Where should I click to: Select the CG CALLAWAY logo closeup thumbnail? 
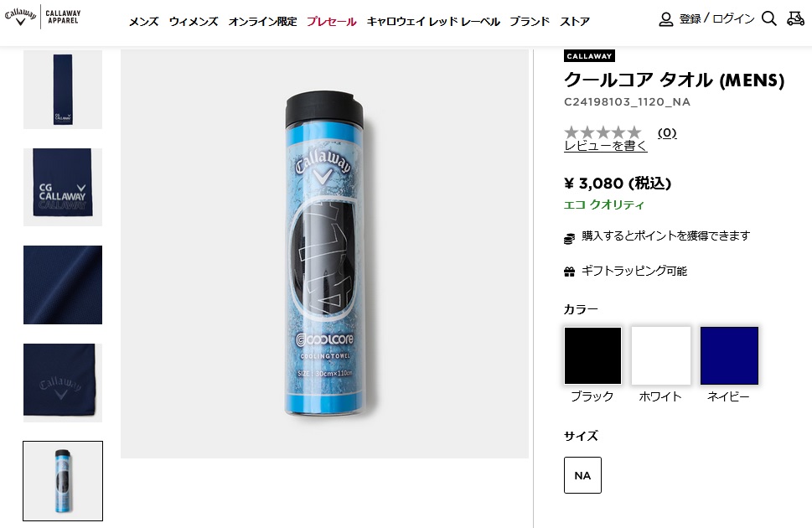tap(63, 187)
